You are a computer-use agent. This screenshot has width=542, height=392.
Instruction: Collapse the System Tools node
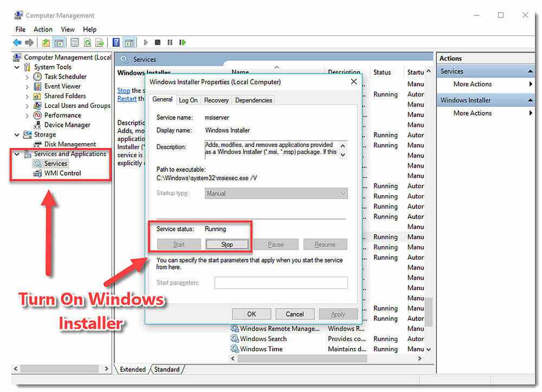pyautogui.click(x=17, y=67)
